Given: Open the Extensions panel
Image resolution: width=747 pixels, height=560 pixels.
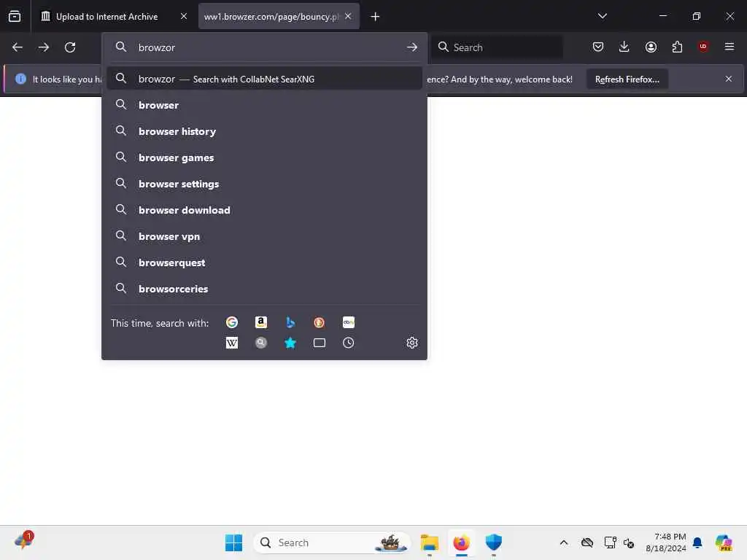Looking at the screenshot, I should point(677,47).
